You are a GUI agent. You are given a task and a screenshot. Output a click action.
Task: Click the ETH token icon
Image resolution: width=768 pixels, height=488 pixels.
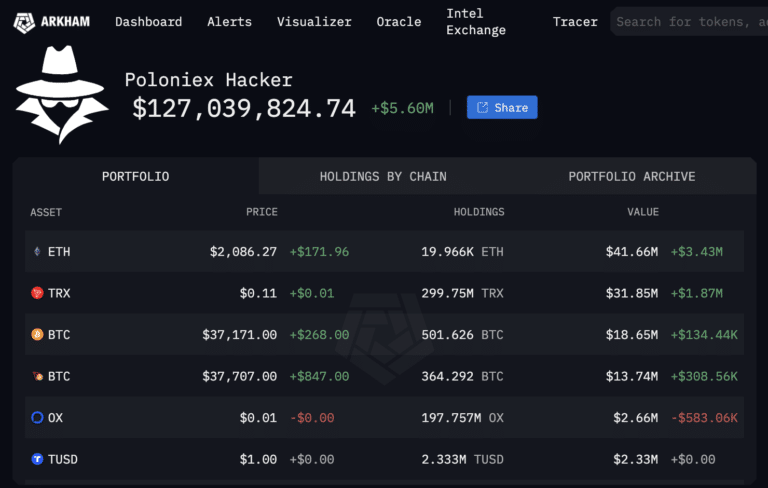(37, 252)
